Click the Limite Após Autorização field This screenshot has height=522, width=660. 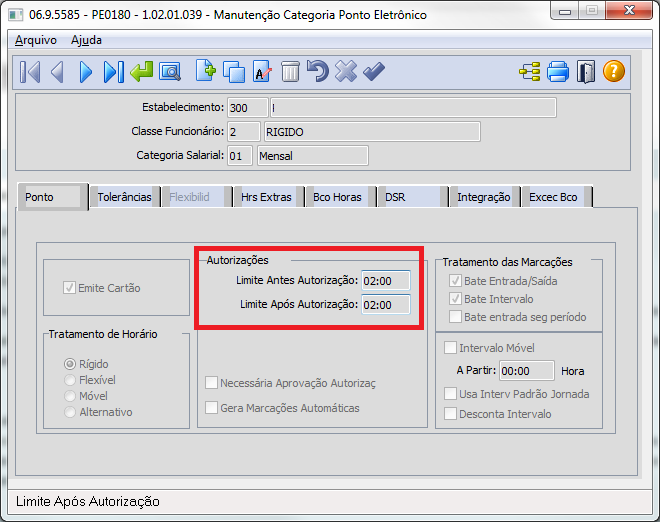[x=386, y=305]
